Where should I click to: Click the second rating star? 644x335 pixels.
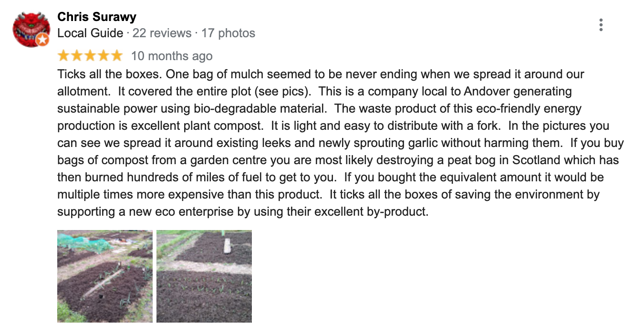(77, 56)
